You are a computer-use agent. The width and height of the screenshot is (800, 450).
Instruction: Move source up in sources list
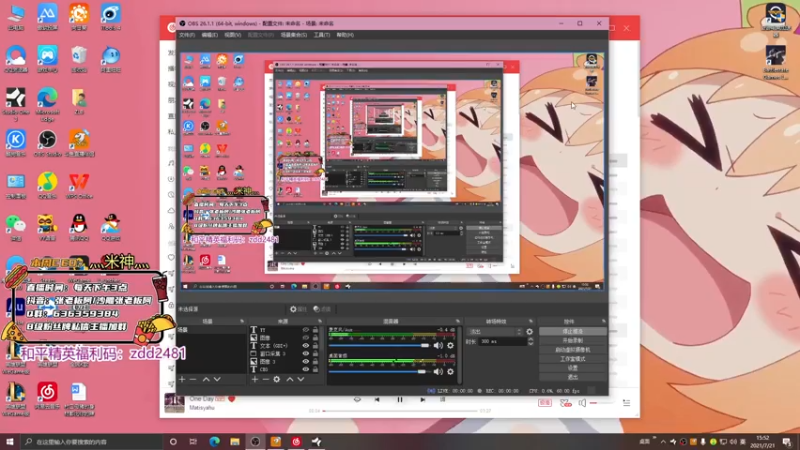(289, 379)
